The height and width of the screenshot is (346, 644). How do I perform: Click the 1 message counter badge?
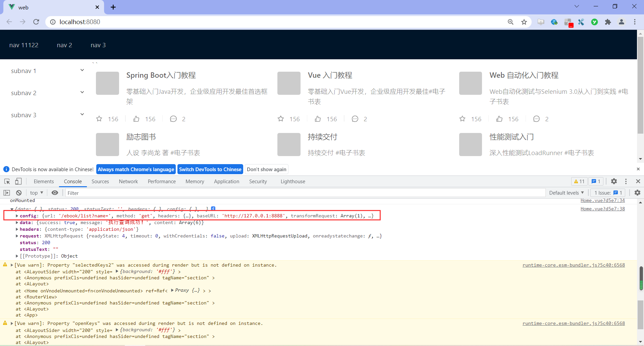(596, 181)
